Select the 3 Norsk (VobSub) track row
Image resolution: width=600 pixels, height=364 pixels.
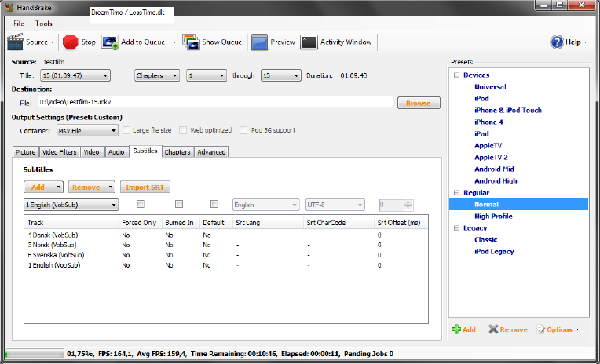[225, 245]
